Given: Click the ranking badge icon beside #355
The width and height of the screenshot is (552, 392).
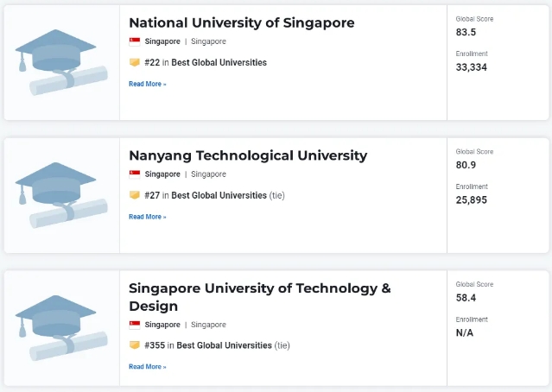Looking at the screenshot, I should tap(135, 345).
